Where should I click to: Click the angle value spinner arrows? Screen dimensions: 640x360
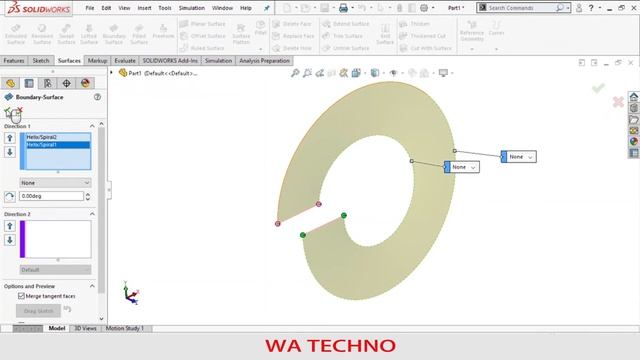(87, 196)
